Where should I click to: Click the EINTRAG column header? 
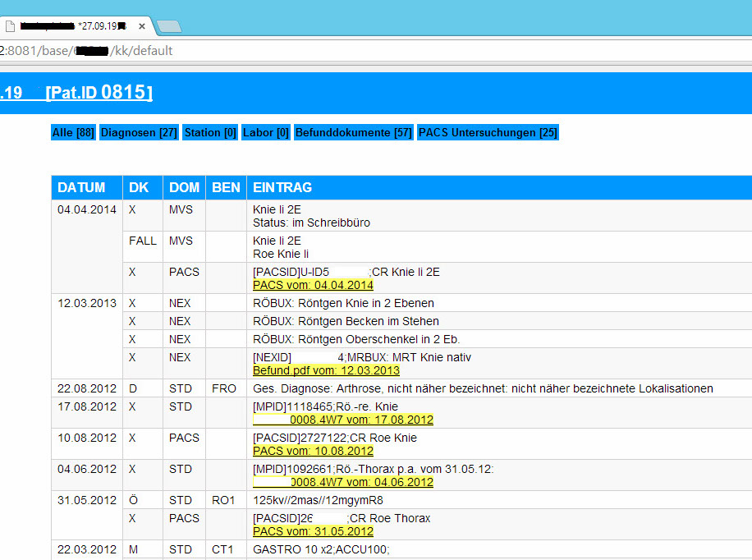pos(282,188)
